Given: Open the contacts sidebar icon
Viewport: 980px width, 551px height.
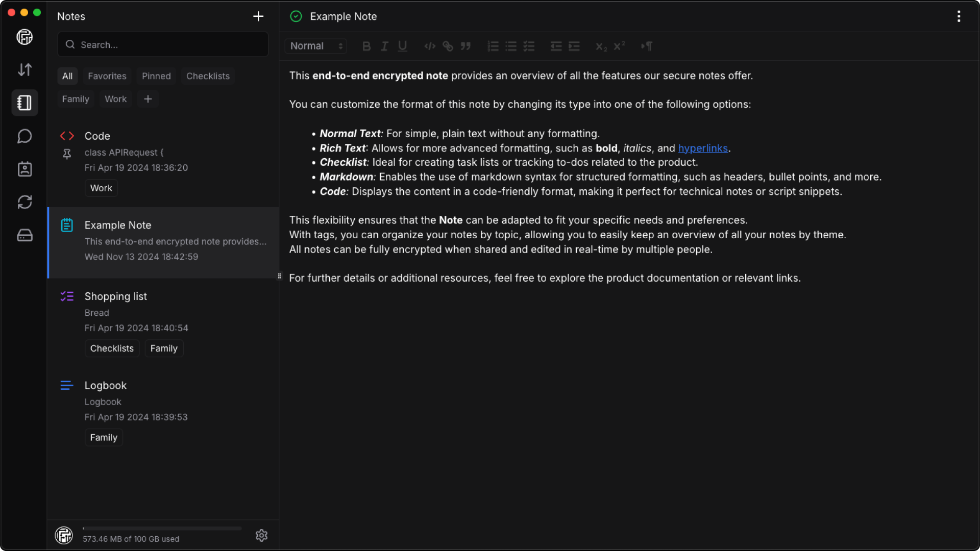Looking at the screenshot, I should 24,169.
